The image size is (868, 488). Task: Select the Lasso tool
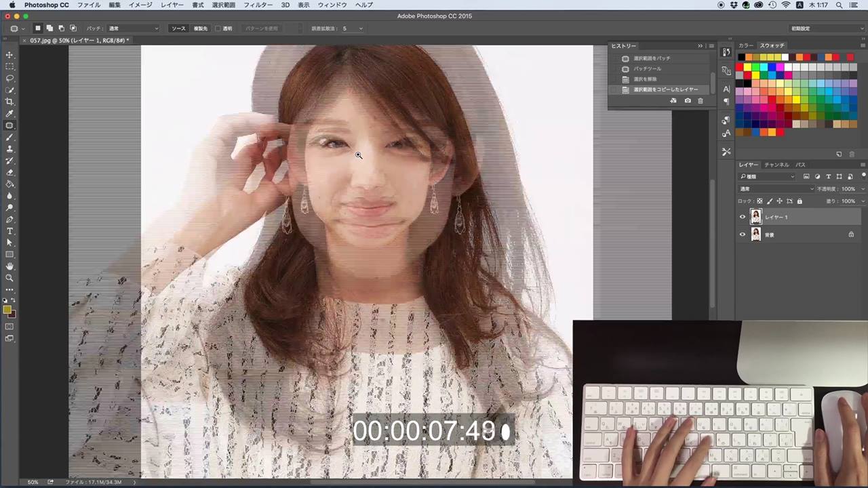(x=9, y=78)
